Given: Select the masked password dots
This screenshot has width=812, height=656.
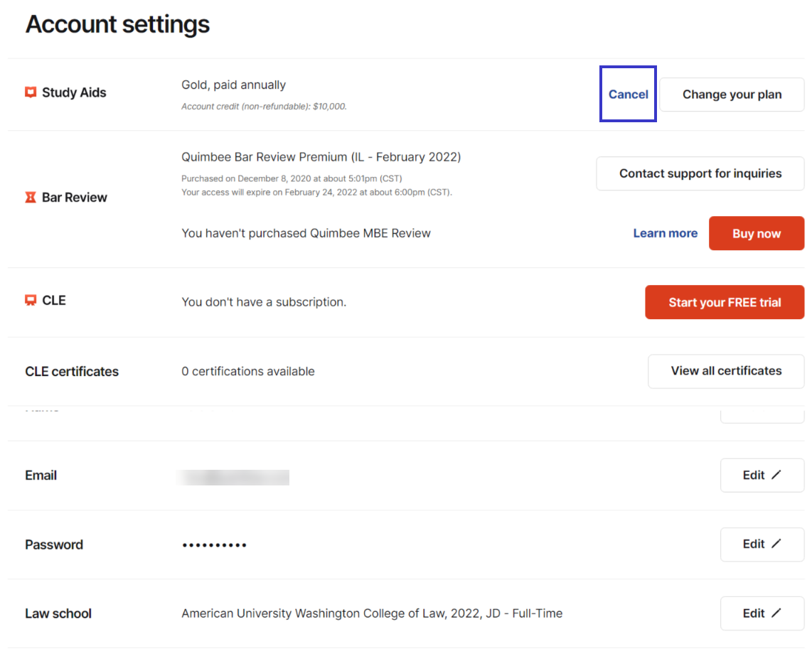Looking at the screenshot, I should coord(215,545).
